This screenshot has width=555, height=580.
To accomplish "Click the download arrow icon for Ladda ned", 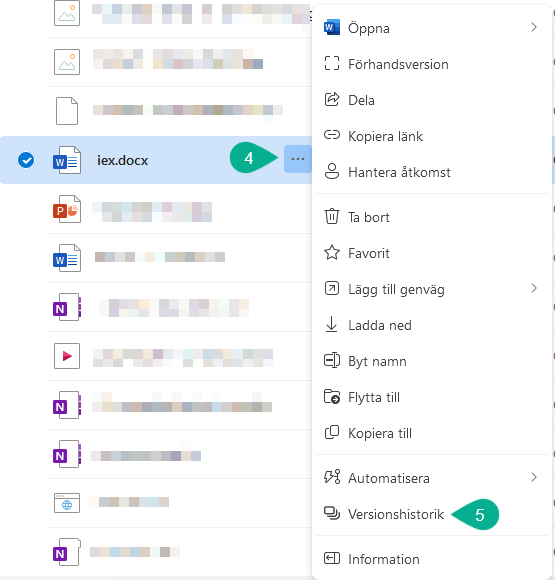I will coord(332,324).
